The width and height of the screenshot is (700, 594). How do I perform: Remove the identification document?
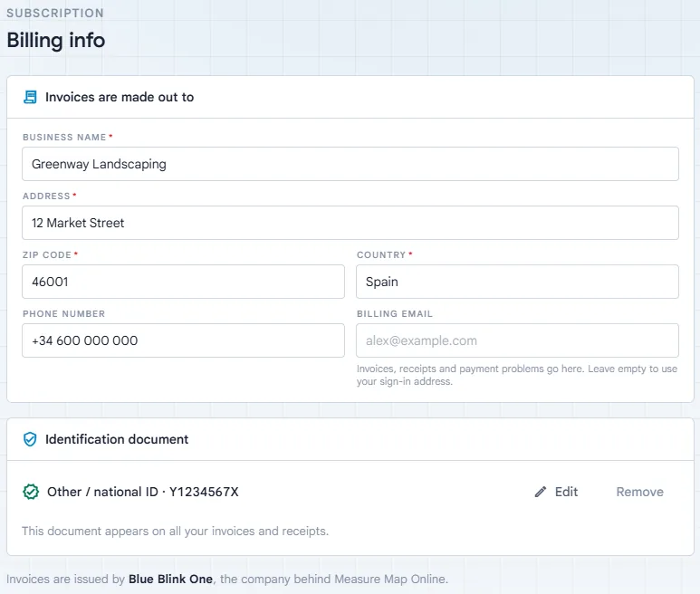point(639,492)
